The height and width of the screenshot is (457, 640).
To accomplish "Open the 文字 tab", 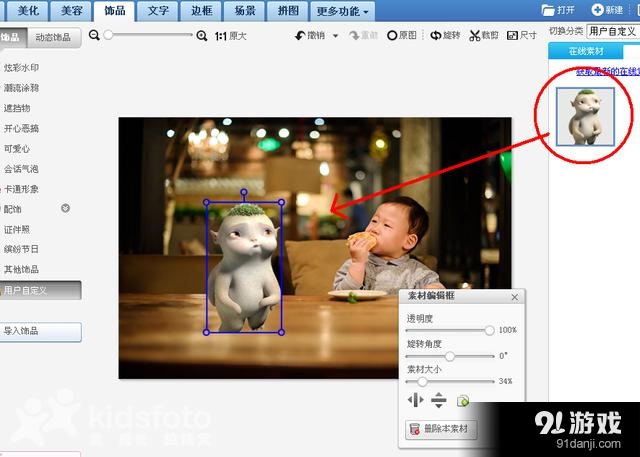I will 158,11.
